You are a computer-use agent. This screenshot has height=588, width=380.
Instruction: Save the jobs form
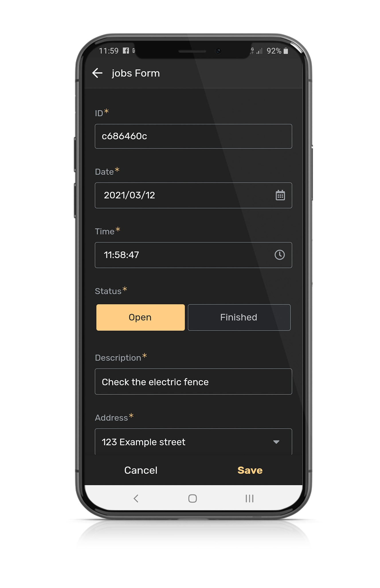click(x=250, y=470)
